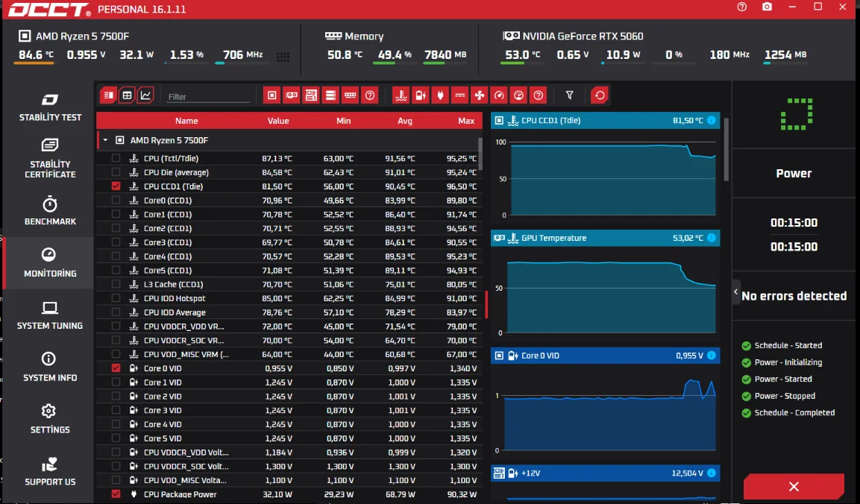This screenshot has height=504, width=860.
Task: Uncheck the Core 0 VID checkbox
Action: point(116,368)
